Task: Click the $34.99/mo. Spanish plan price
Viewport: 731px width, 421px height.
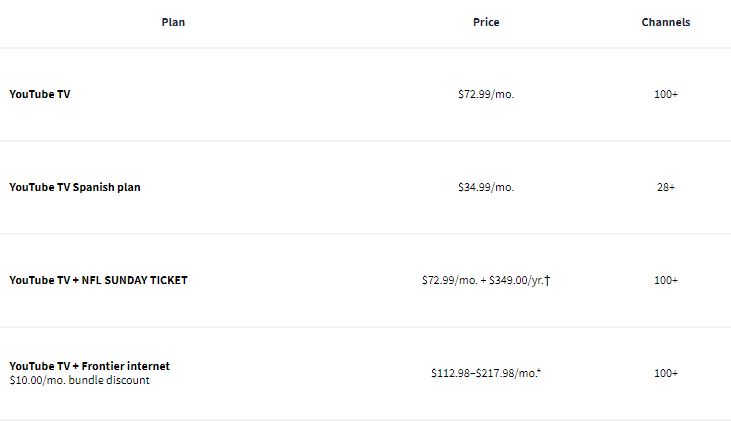Action: (486, 187)
